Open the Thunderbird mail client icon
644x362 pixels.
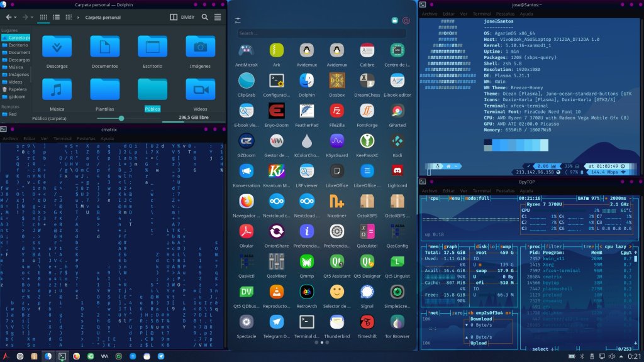(x=337, y=322)
